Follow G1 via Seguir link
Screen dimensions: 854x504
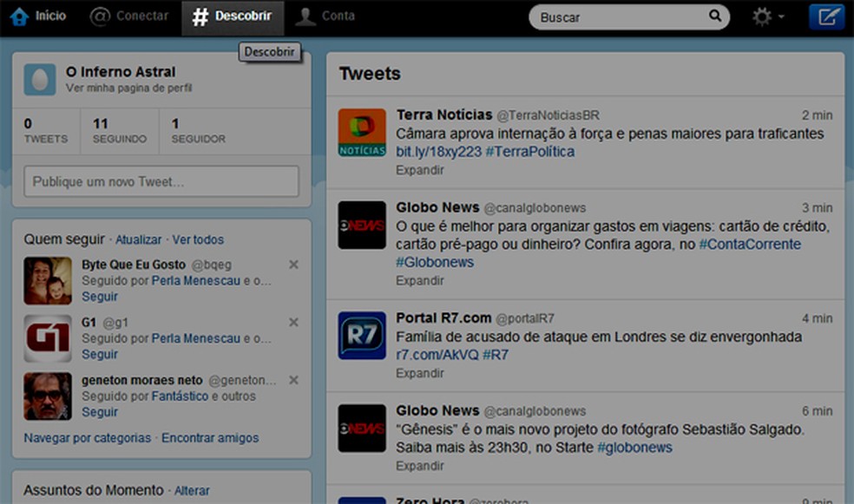pyautogui.click(x=100, y=354)
